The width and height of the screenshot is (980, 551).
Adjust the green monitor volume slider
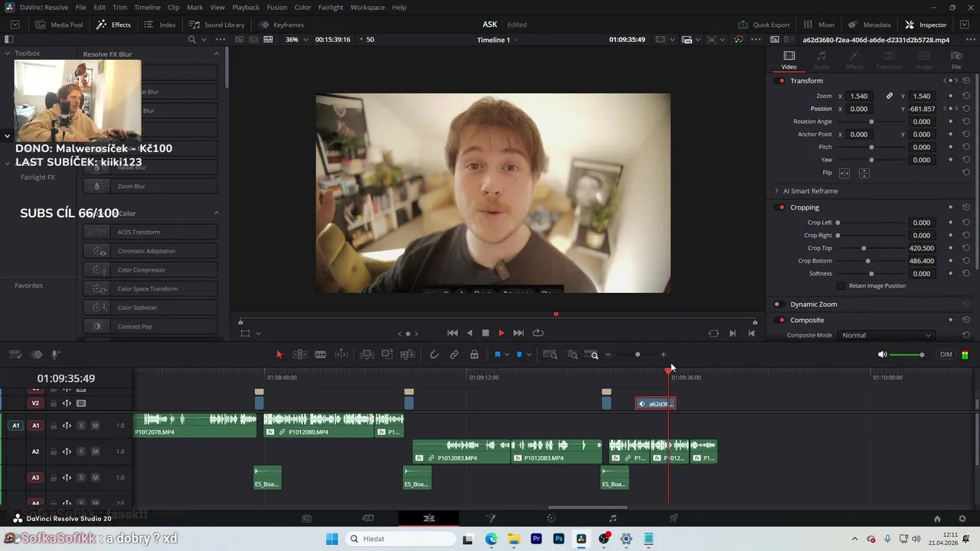[907, 354]
